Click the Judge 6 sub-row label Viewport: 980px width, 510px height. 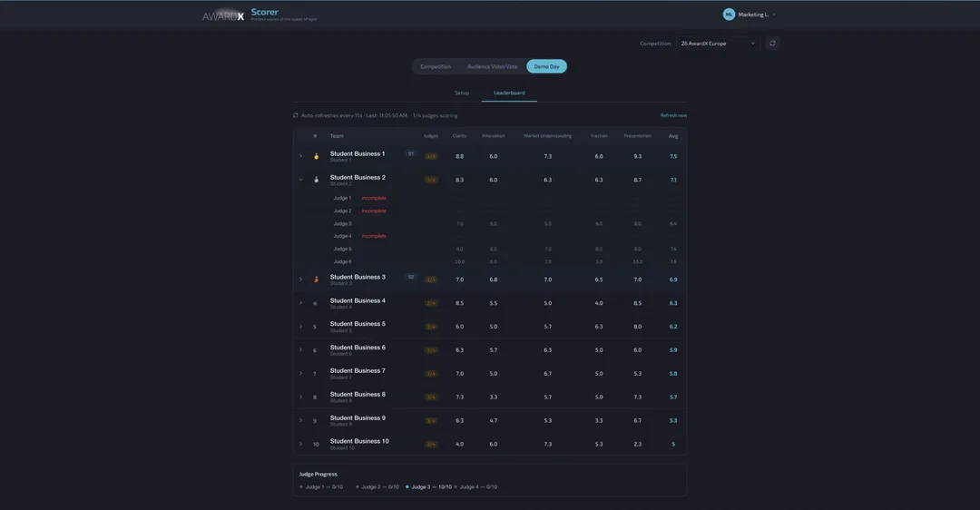(342, 262)
